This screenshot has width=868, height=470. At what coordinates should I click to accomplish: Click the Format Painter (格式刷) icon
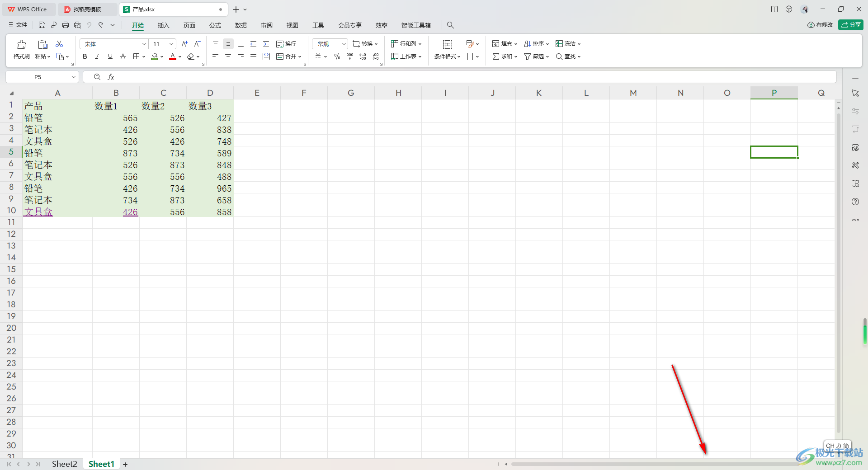21,44
